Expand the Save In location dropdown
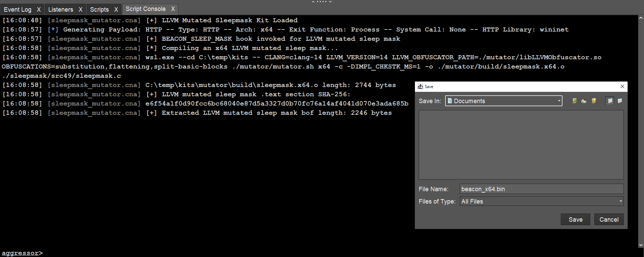 pos(559,101)
